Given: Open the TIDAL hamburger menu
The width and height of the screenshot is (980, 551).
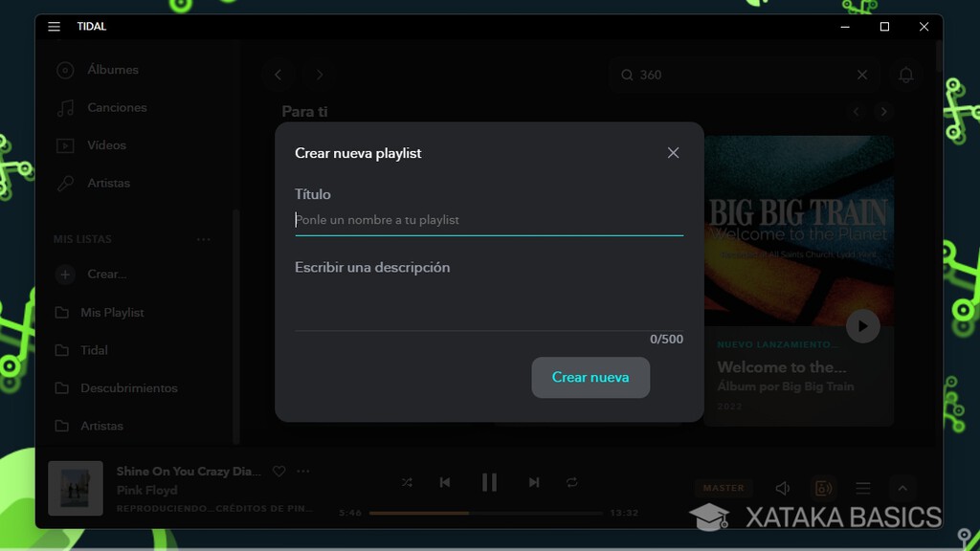Looking at the screenshot, I should coord(54,26).
